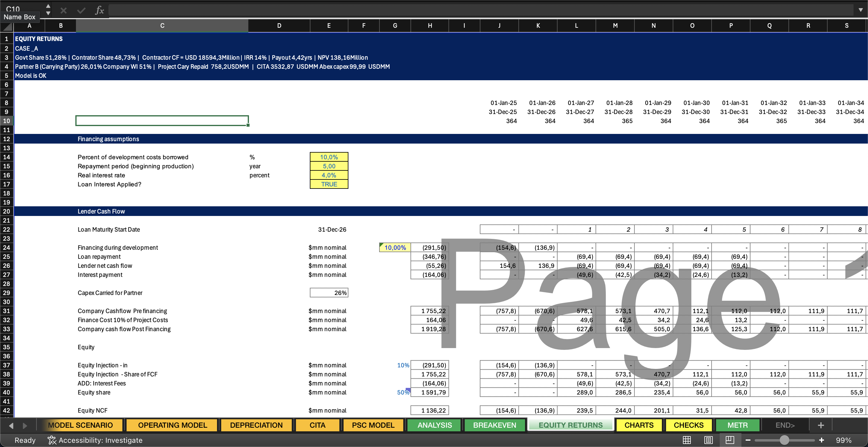Click the zoom in plus icon
Screen dimensions: 868x447
coord(822,440)
